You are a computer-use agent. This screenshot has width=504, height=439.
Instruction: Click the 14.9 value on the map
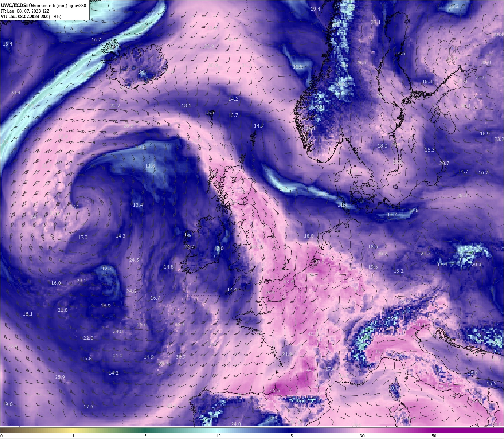tap(148, 357)
